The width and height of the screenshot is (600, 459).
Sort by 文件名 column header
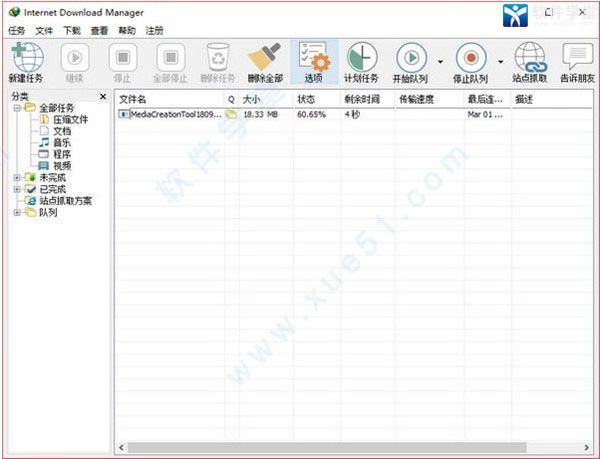click(x=170, y=99)
